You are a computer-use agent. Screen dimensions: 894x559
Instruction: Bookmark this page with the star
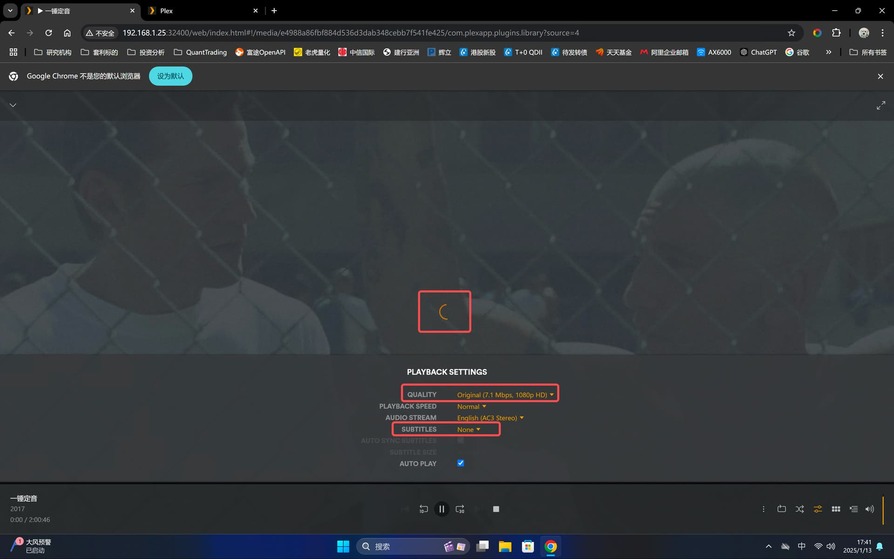(x=791, y=33)
